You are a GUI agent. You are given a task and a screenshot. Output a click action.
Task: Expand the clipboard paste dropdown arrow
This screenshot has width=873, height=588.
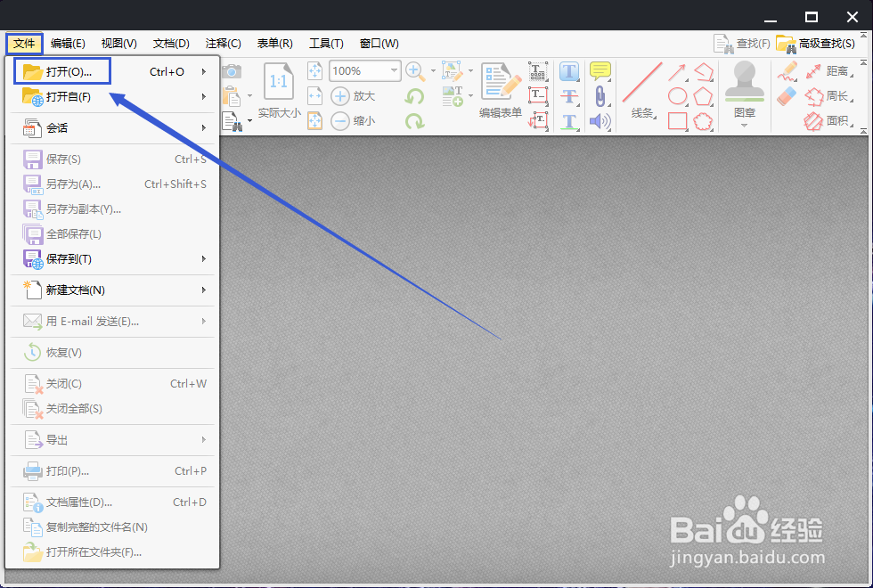click(x=249, y=96)
